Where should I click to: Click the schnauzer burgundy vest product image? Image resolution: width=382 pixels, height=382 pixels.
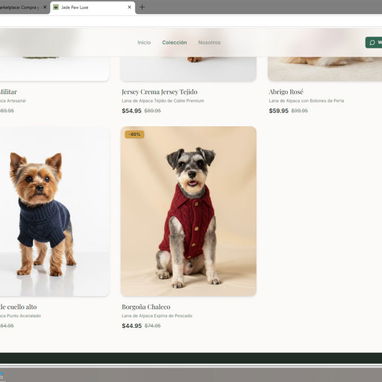click(x=188, y=211)
